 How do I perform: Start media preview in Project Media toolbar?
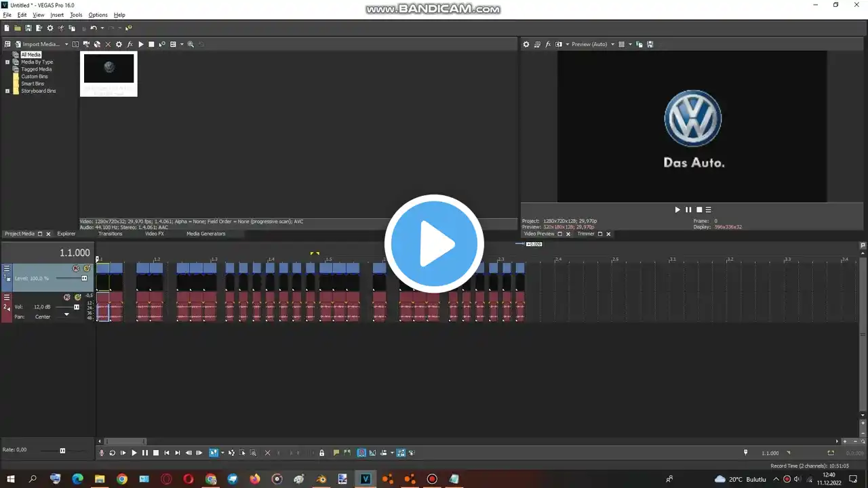140,44
